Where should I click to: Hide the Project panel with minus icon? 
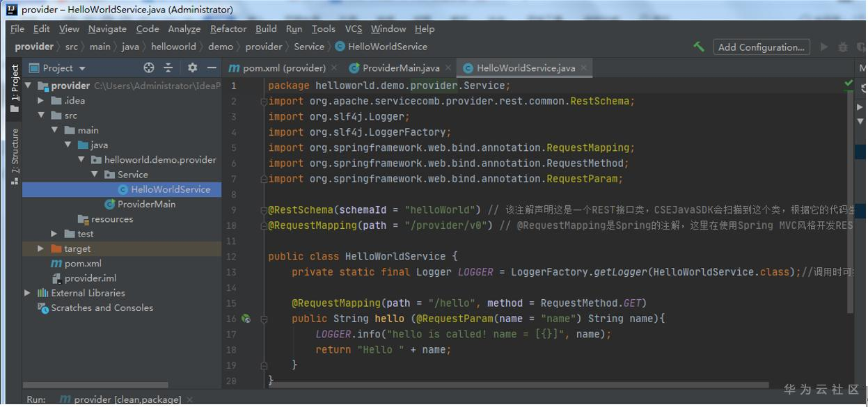click(212, 67)
